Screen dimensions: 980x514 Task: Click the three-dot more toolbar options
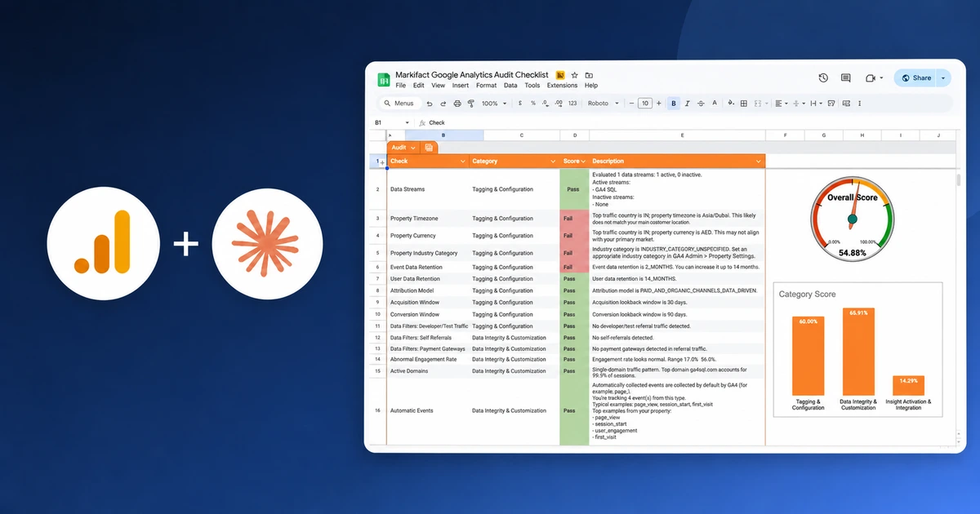tap(860, 104)
